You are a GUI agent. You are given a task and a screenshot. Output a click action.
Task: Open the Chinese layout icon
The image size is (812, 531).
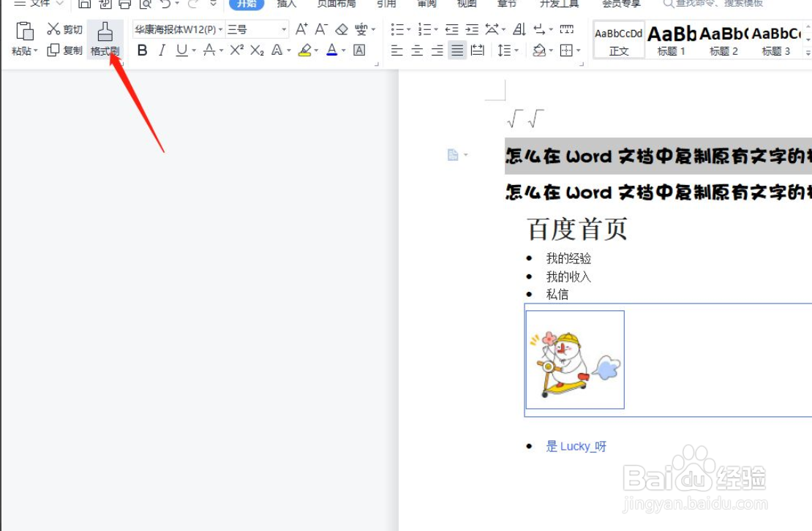pos(492,29)
